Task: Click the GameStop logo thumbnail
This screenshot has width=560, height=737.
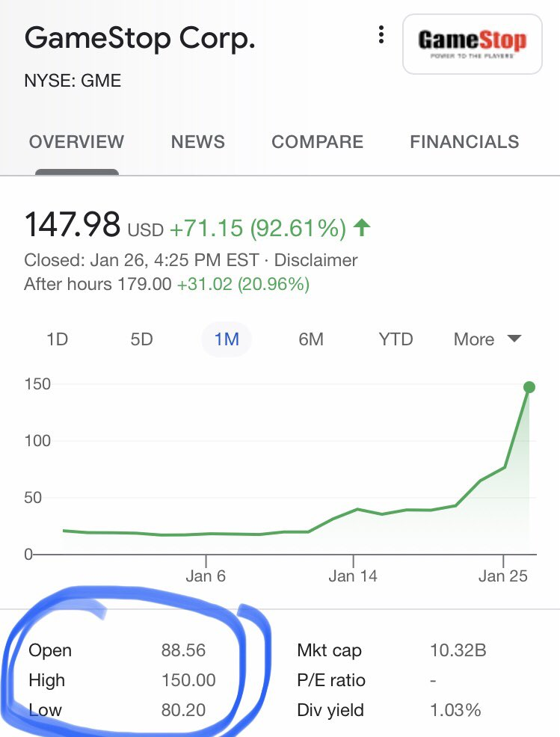Action: (x=472, y=43)
